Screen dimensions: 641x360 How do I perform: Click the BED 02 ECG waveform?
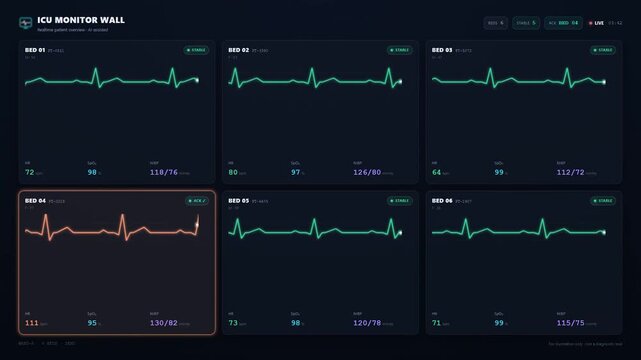315,78
